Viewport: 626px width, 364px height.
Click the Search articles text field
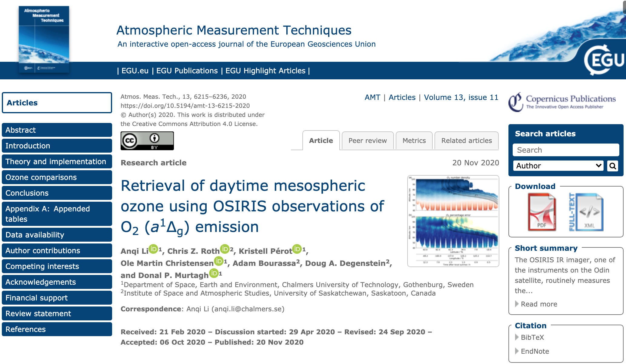(x=565, y=150)
